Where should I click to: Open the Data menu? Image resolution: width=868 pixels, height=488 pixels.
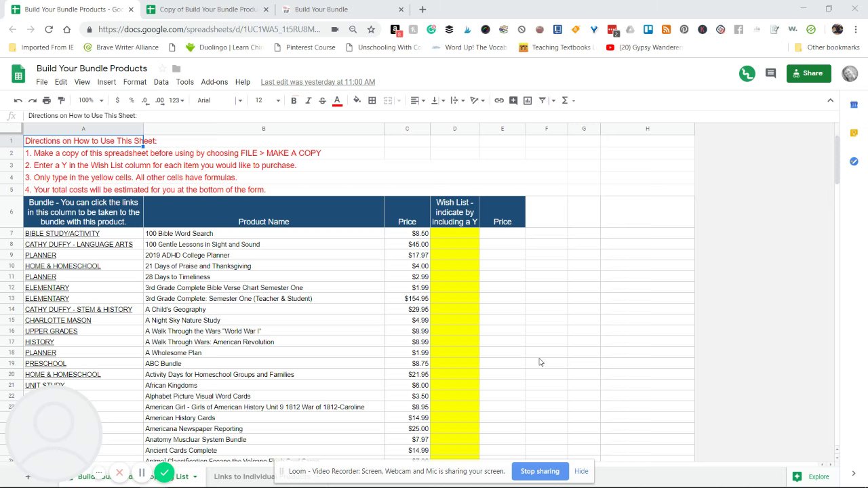(x=161, y=82)
